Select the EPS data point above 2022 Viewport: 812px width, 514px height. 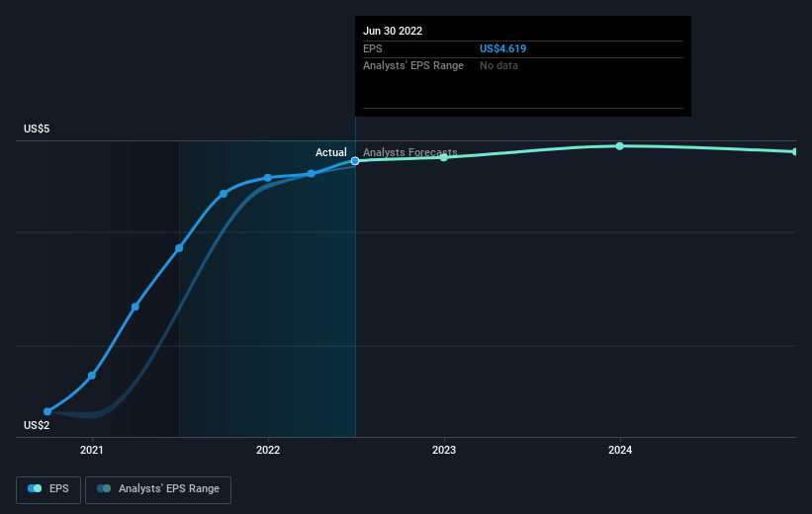coord(268,178)
